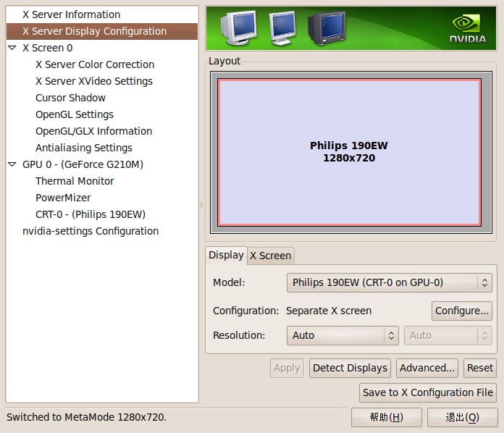Open the Advanced... options

coord(427,368)
